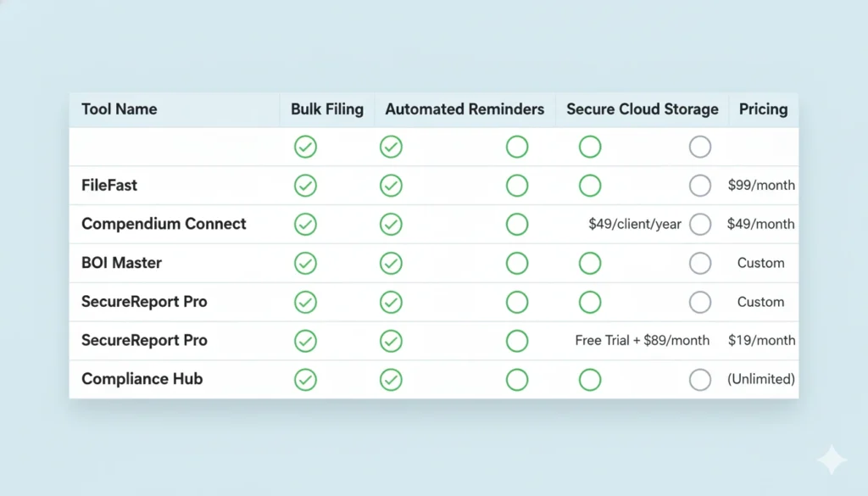Open the Compendium Connect tool name
Image resolution: width=868 pixels, height=496 pixels.
tap(164, 224)
